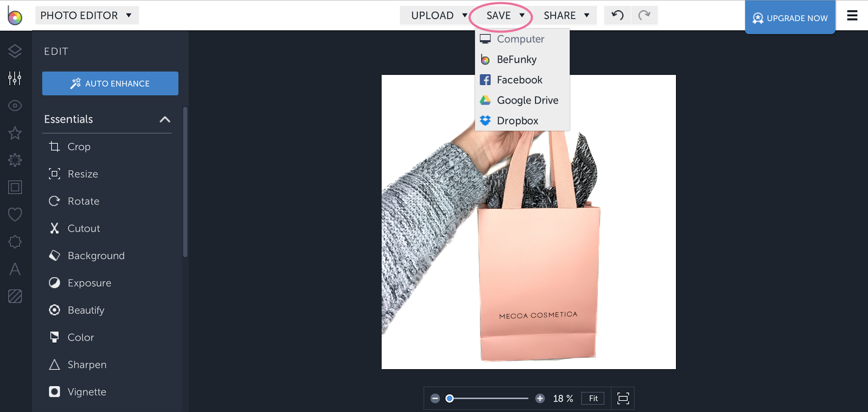The image size is (868, 412).
Task: Open the hamburger main menu
Action: [x=852, y=15]
